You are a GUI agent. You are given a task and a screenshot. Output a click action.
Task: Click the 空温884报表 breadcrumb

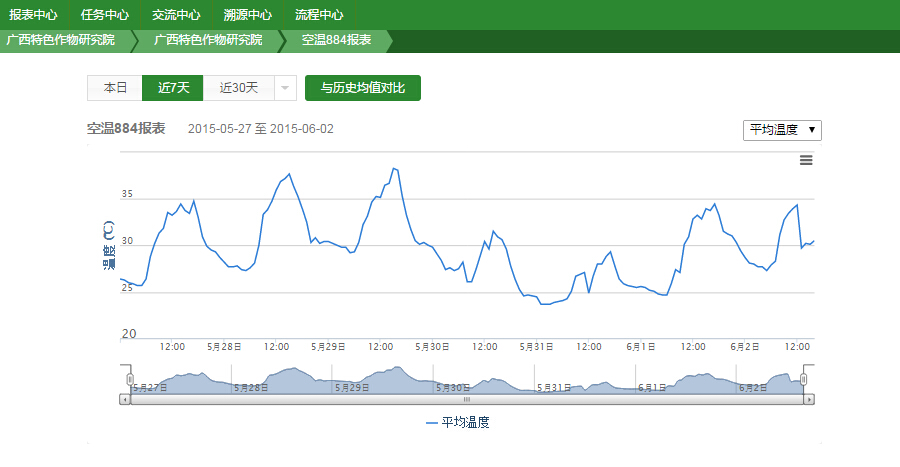(x=336, y=41)
